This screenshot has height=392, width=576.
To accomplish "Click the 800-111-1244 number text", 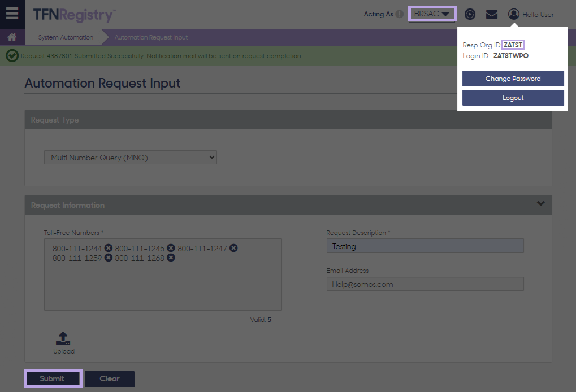I will point(77,249).
